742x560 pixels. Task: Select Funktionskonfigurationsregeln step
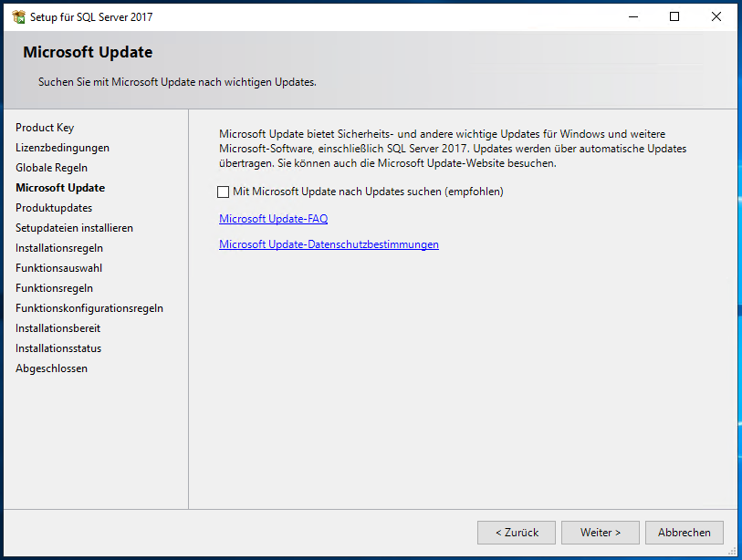89,308
